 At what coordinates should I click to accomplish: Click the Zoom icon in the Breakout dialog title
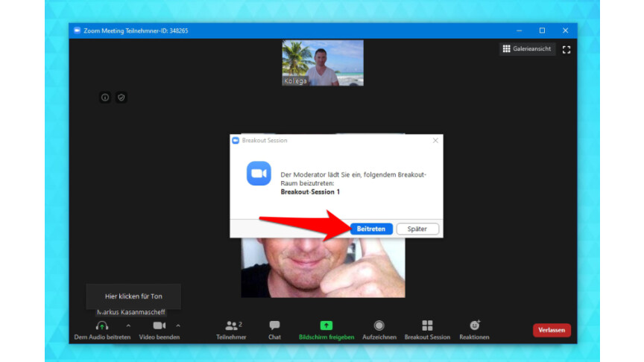click(236, 140)
